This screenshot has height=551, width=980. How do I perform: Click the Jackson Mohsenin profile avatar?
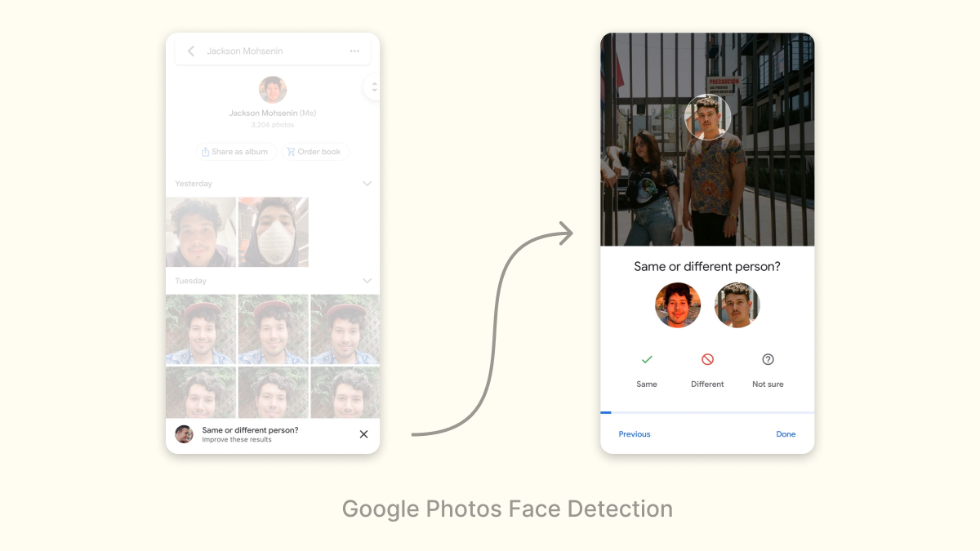pyautogui.click(x=273, y=90)
